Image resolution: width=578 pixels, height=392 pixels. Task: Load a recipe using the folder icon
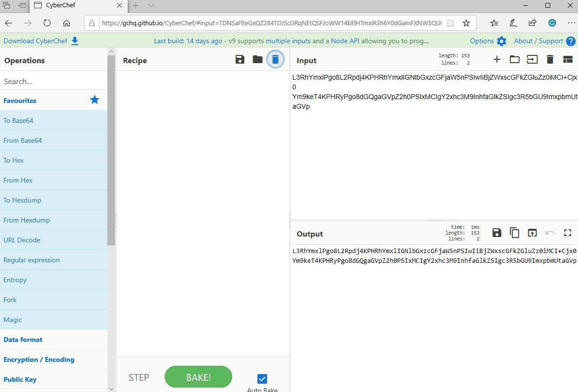tap(257, 59)
